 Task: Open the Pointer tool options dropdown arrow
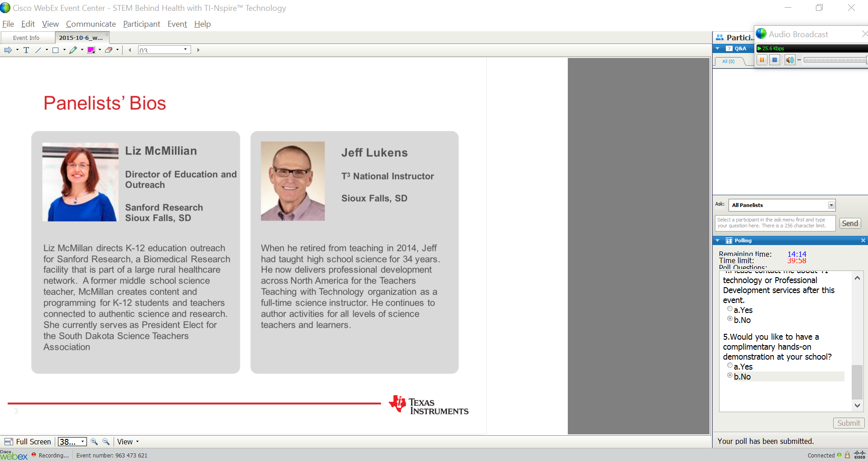point(17,50)
